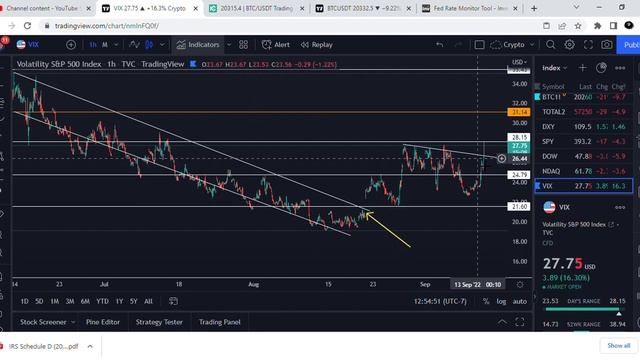Set range to 1M

55,301
